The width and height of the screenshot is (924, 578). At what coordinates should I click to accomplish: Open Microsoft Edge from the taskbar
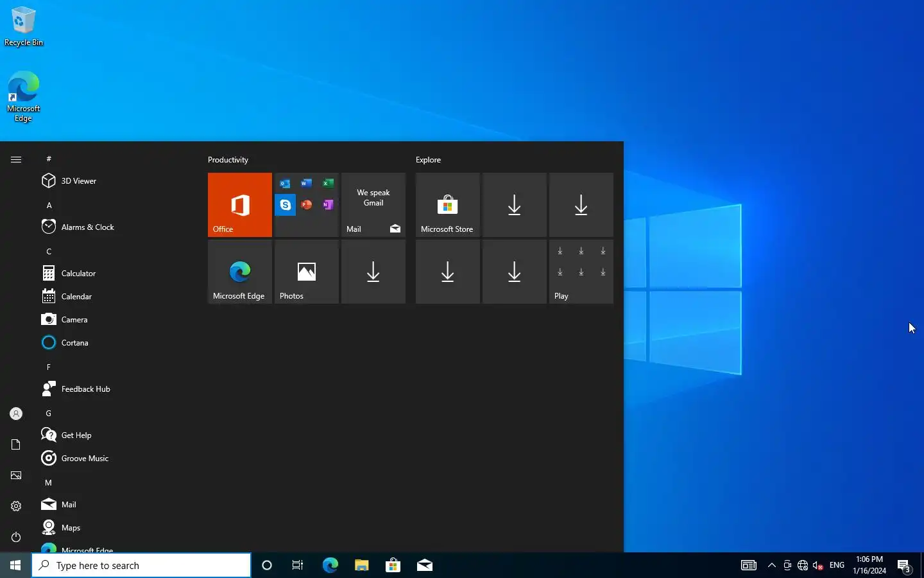pyautogui.click(x=330, y=565)
